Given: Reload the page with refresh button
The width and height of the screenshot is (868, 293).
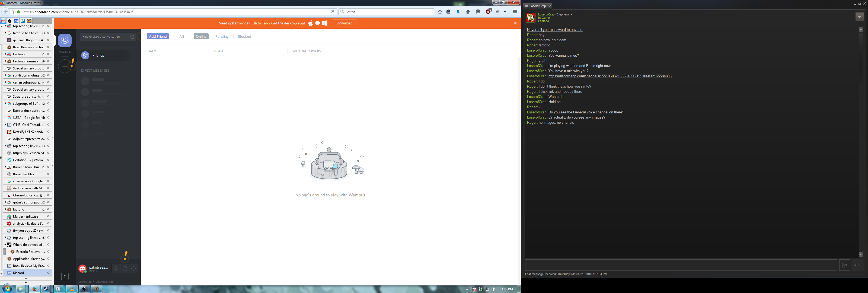Looking at the screenshot, I should [332, 12].
